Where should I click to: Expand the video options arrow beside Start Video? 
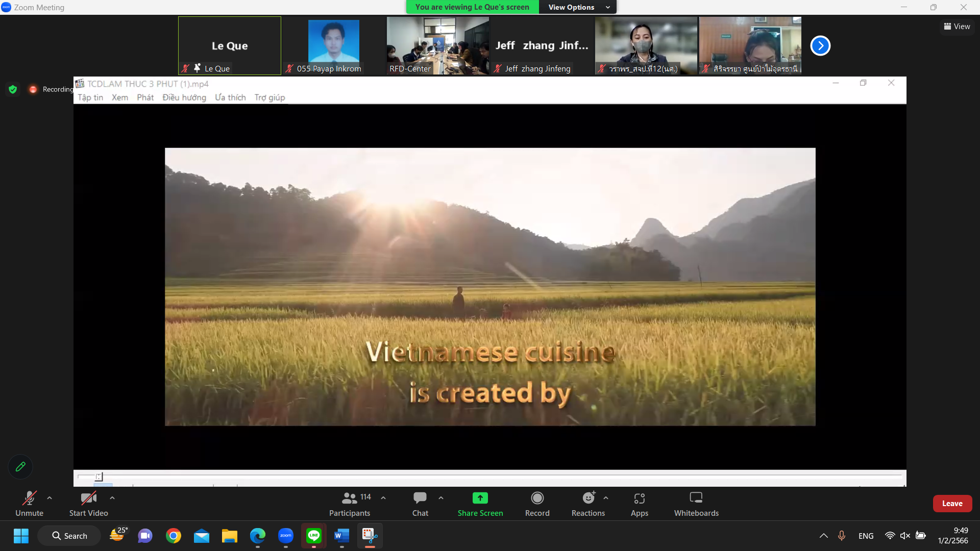[x=112, y=498]
